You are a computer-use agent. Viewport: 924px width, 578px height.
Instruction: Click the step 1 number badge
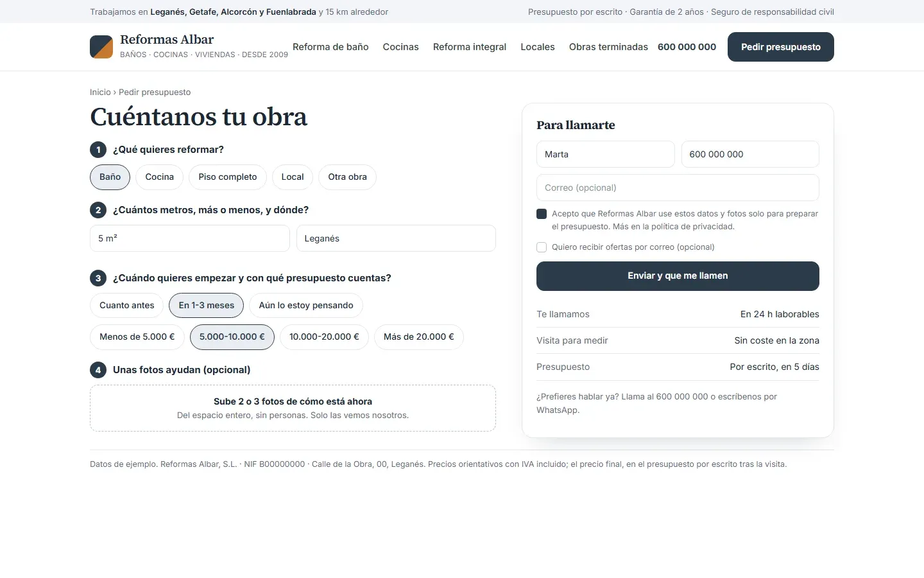(98, 150)
